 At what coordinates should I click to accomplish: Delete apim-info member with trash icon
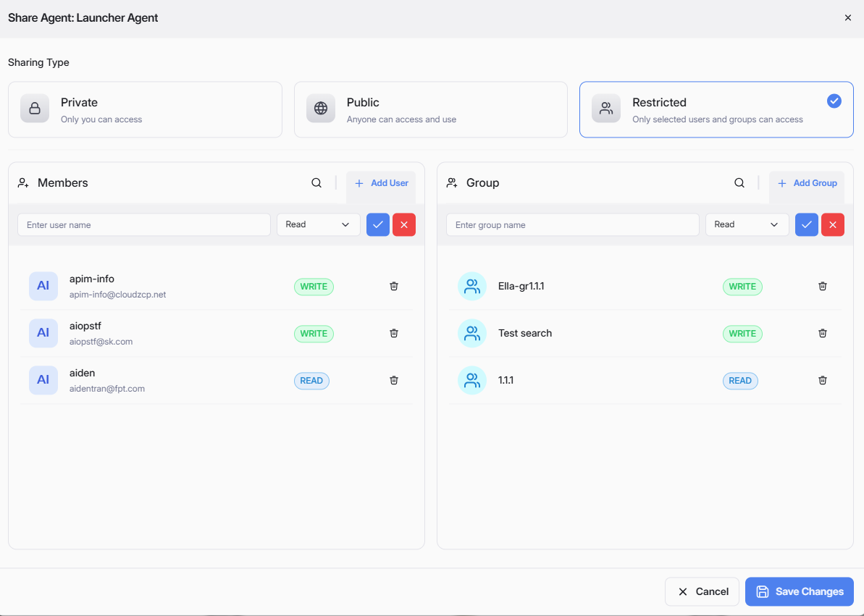pyautogui.click(x=394, y=286)
